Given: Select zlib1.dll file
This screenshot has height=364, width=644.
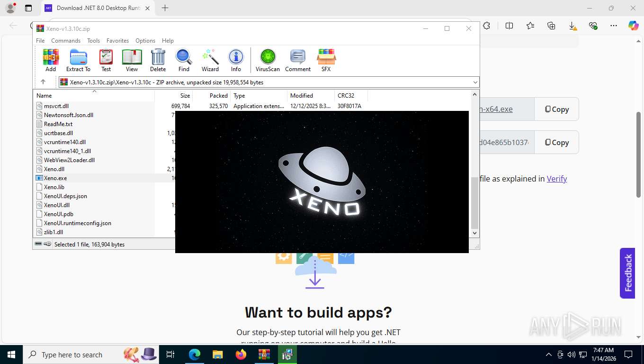Looking at the screenshot, I should [x=54, y=232].
